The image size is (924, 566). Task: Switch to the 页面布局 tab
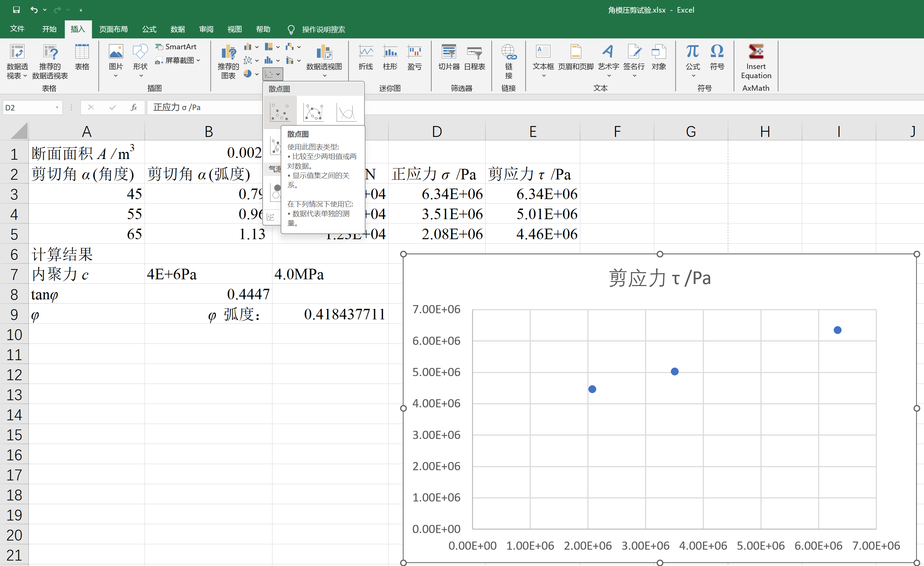(x=113, y=29)
